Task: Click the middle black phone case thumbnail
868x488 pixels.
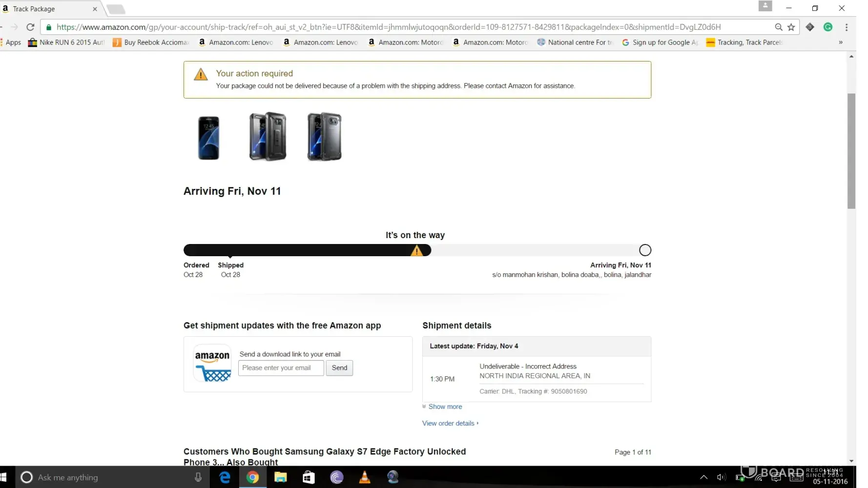Action: (268, 137)
